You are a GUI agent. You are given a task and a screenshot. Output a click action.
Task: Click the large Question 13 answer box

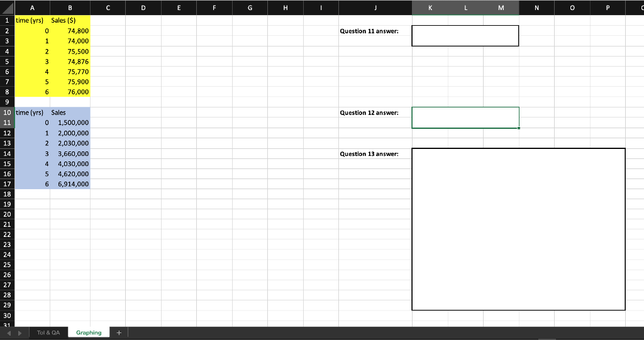click(518, 229)
